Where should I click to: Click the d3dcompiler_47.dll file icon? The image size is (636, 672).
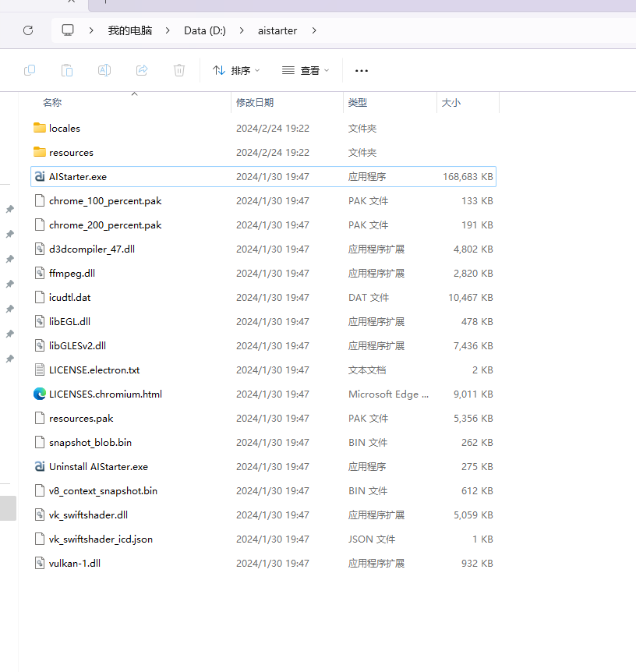(x=40, y=249)
